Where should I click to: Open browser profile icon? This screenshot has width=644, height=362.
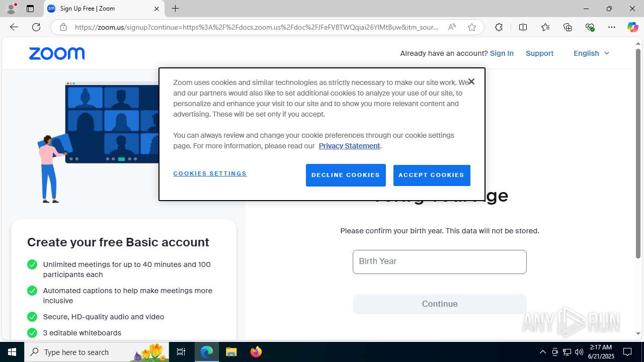click(11, 9)
